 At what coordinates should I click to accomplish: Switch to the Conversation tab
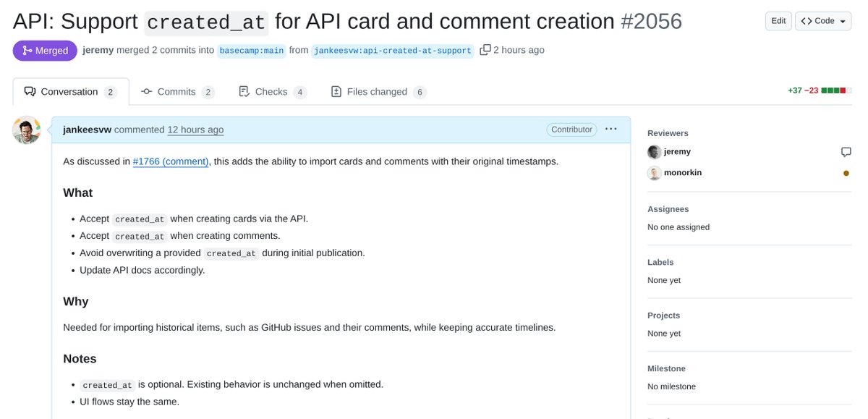[x=71, y=92]
